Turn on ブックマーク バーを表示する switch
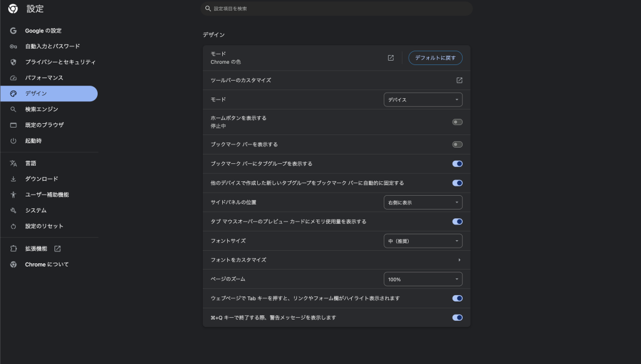The height and width of the screenshot is (364, 641). tap(457, 144)
